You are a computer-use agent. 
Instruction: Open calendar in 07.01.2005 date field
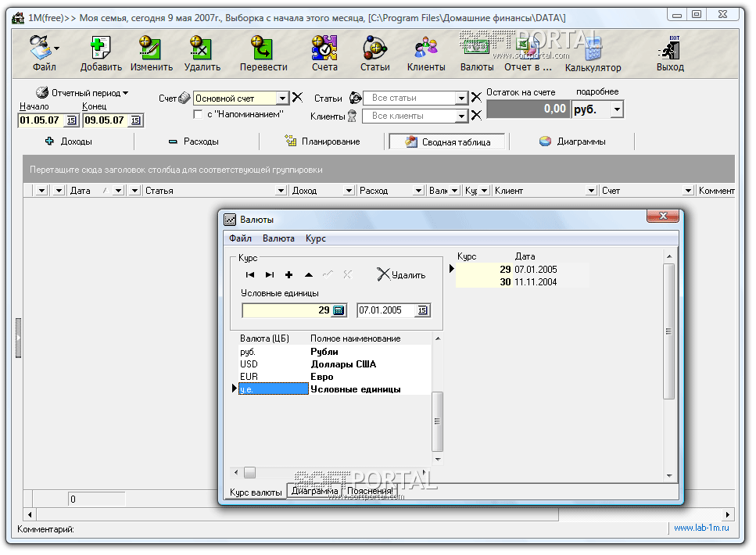click(422, 310)
